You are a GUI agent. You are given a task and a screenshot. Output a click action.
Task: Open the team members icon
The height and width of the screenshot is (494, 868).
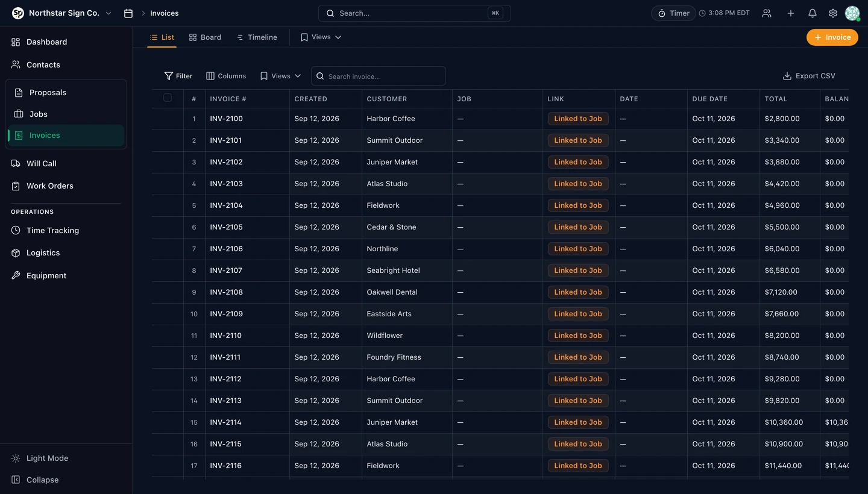point(767,13)
